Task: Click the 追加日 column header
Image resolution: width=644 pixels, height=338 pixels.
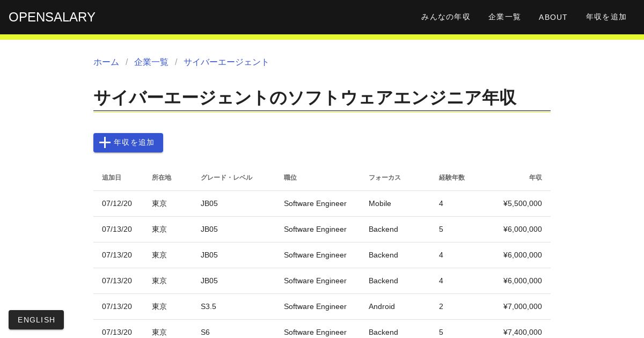Action: pos(112,178)
